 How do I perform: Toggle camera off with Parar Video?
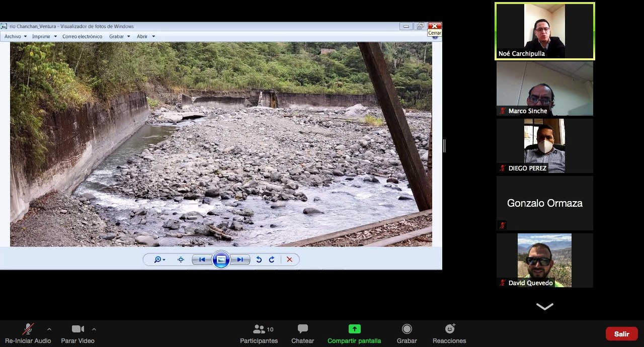77,333
